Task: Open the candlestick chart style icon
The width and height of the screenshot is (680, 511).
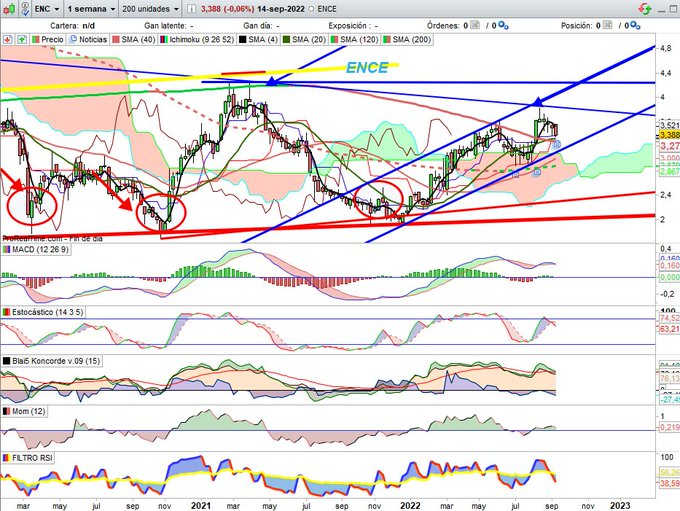Action: tap(10, 8)
